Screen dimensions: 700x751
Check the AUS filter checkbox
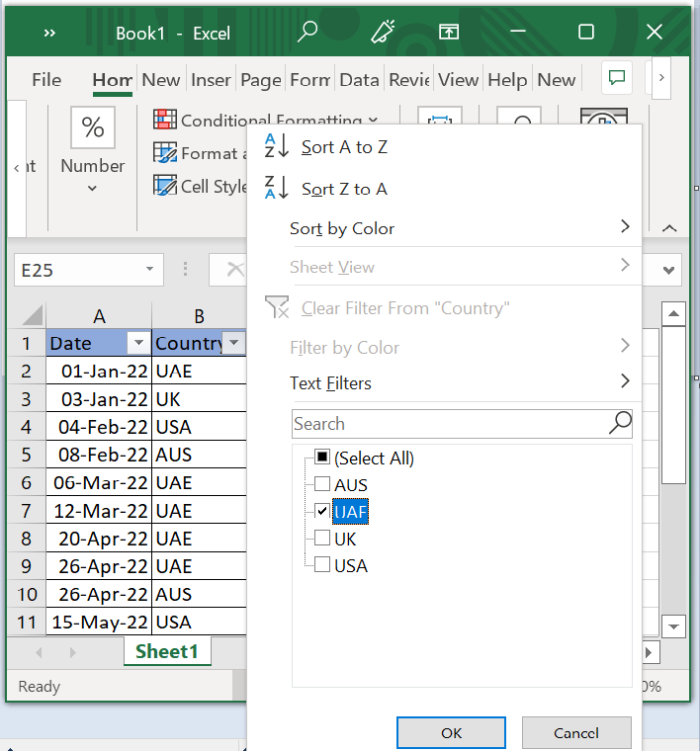click(322, 485)
